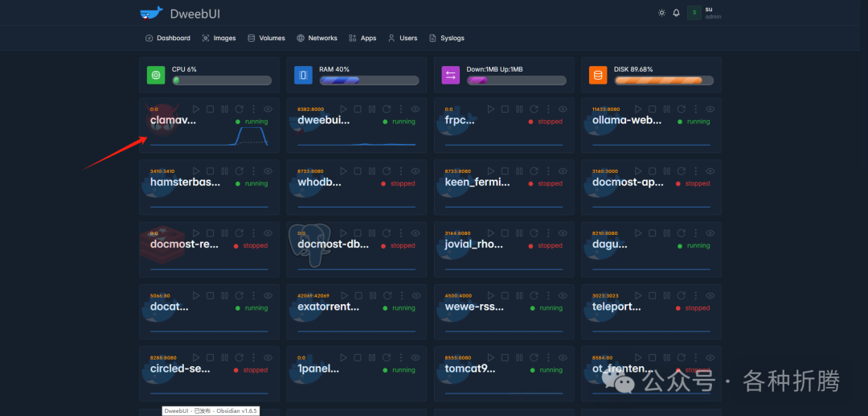The image size is (868, 416).
Task: Stop the tomcat9 container
Action: tap(505, 358)
